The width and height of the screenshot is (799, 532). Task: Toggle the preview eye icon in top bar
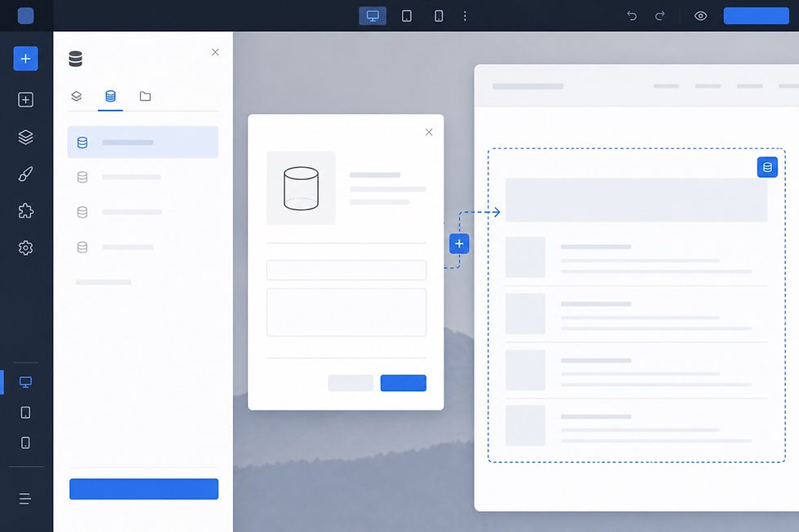click(700, 15)
